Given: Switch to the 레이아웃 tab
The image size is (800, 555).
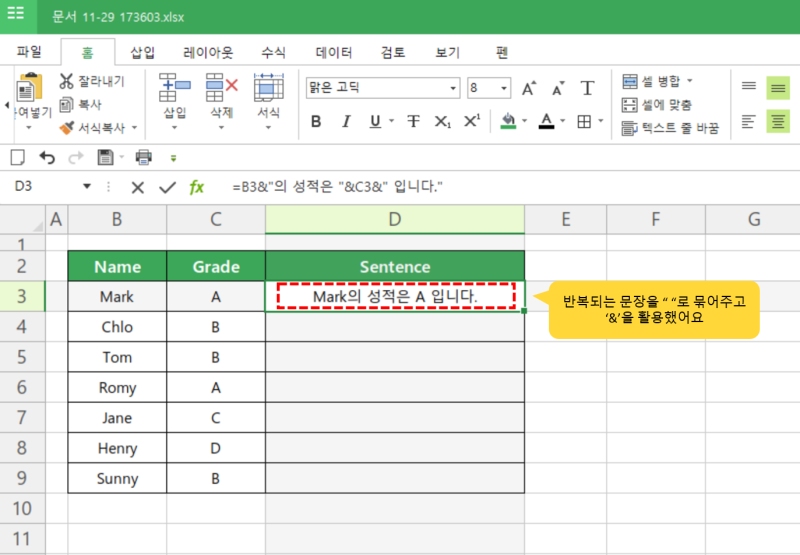Looking at the screenshot, I should pyautogui.click(x=208, y=52).
